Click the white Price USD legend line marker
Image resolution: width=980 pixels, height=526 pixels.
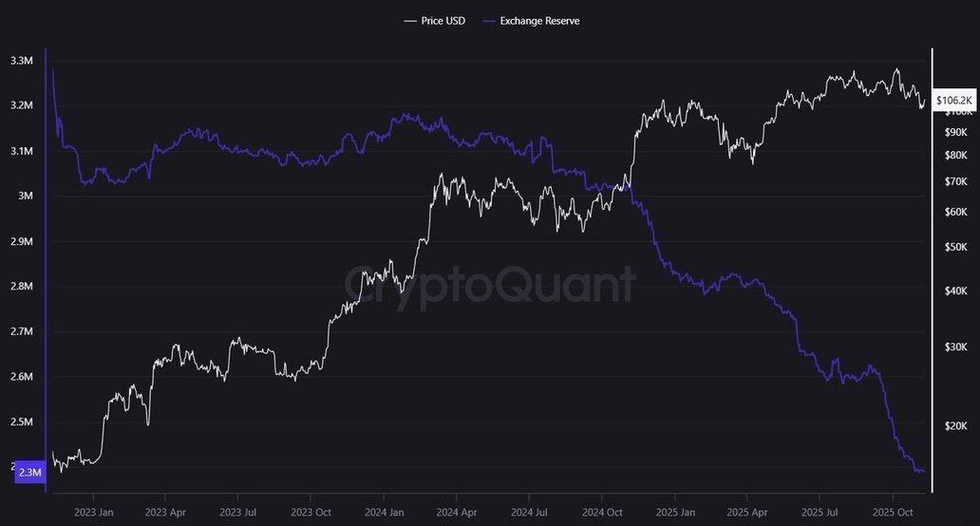[409, 20]
